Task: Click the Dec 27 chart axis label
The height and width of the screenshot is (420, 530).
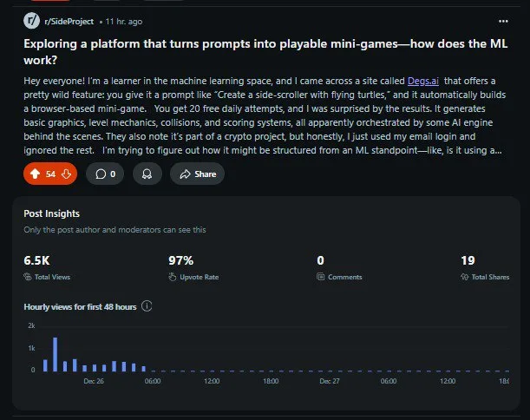Action: [x=329, y=380]
